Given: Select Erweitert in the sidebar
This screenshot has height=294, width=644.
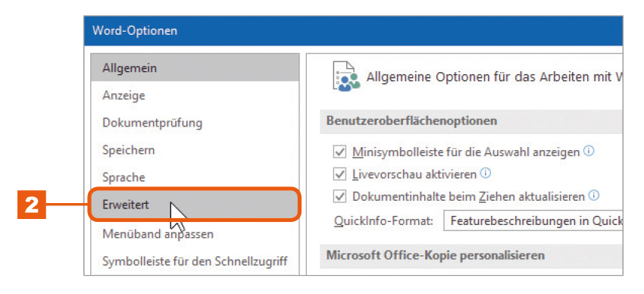Looking at the screenshot, I should coord(195,205).
